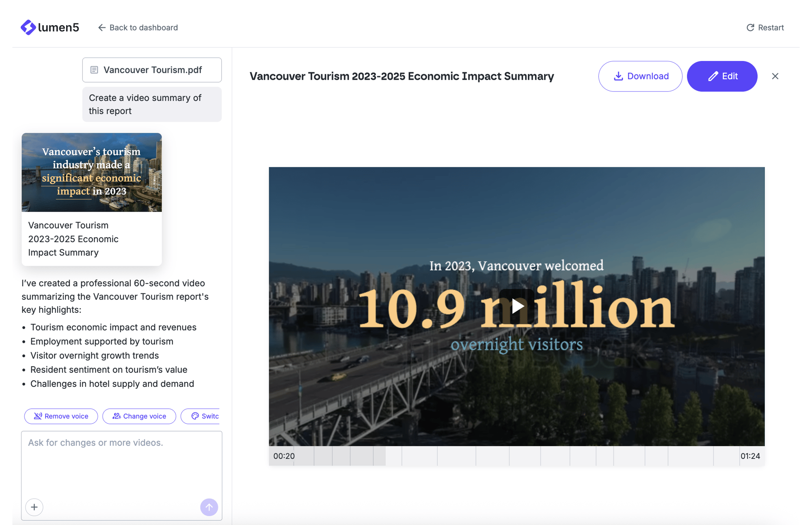Screen dimensions: 812x525
Task: Click the Back to dashboard arrow
Action: (x=101, y=27)
